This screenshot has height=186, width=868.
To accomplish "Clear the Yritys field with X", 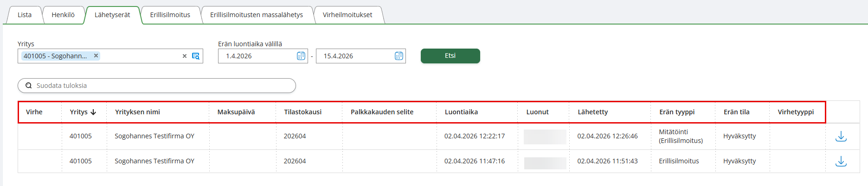I will click(x=184, y=56).
